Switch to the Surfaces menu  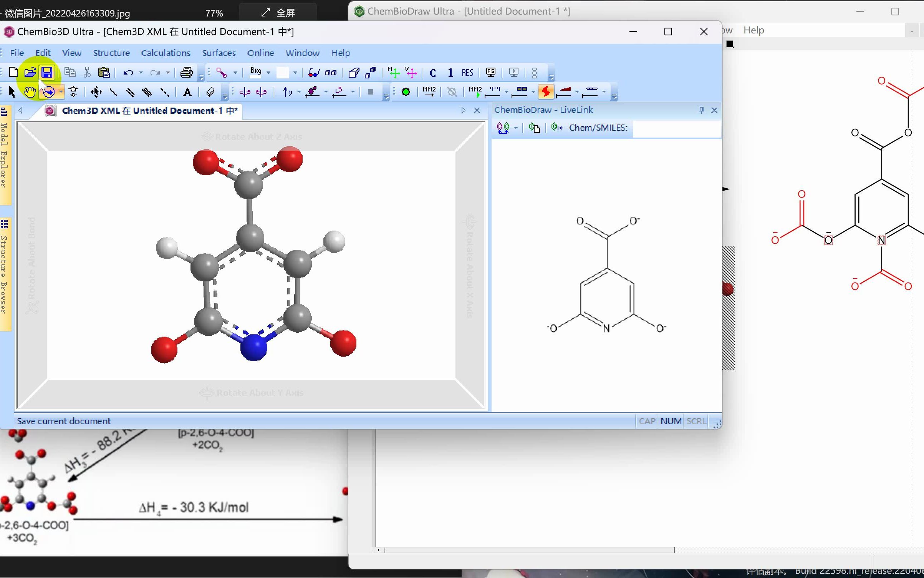point(219,53)
